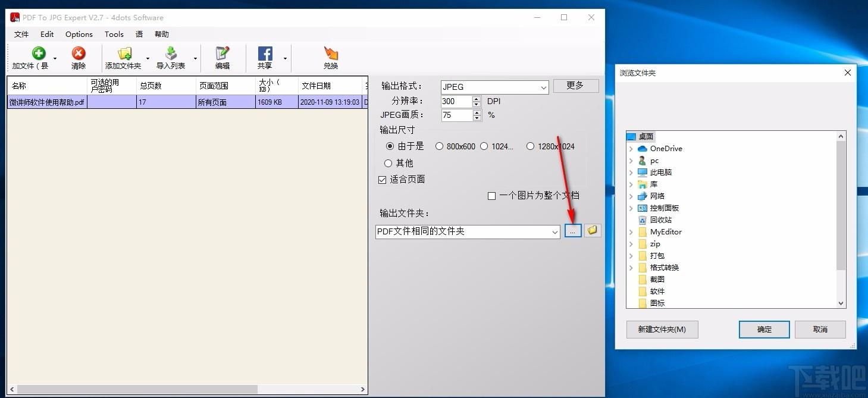This screenshot has height=398, width=868.
Task: Select the 桌面 desktop root item
Action: tap(640, 137)
